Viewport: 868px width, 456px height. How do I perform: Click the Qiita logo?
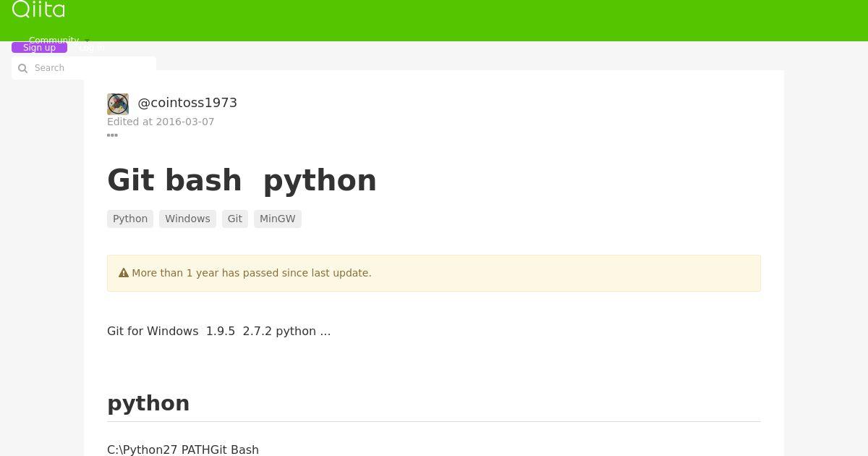(38, 9)
